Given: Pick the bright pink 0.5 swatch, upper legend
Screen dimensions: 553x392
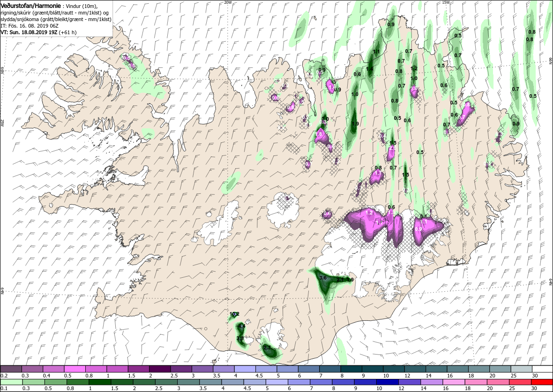Looking at the screenshot, I should tap(75, 369).
